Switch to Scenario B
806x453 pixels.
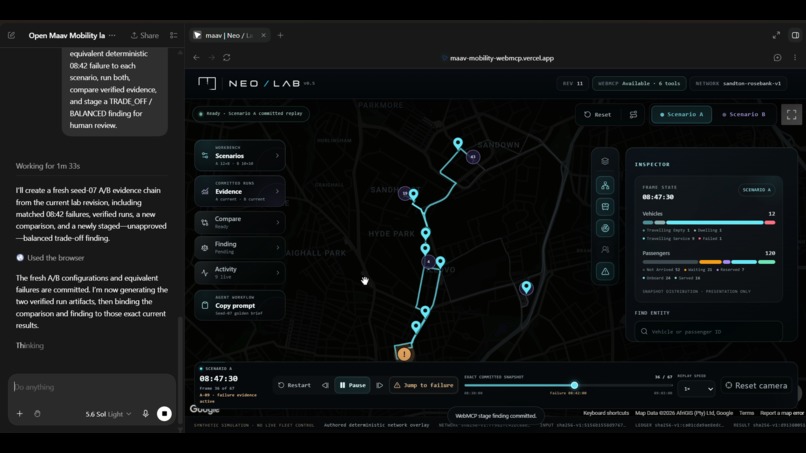(x=743, y=115)
